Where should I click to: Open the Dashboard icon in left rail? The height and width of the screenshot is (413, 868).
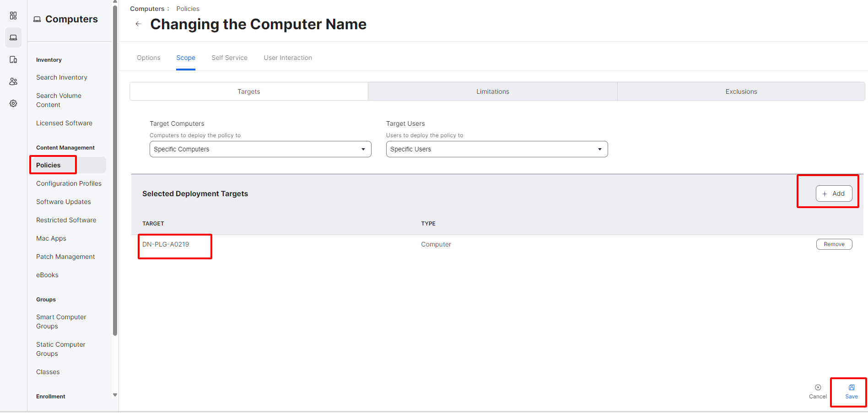[x=13, y=16]
